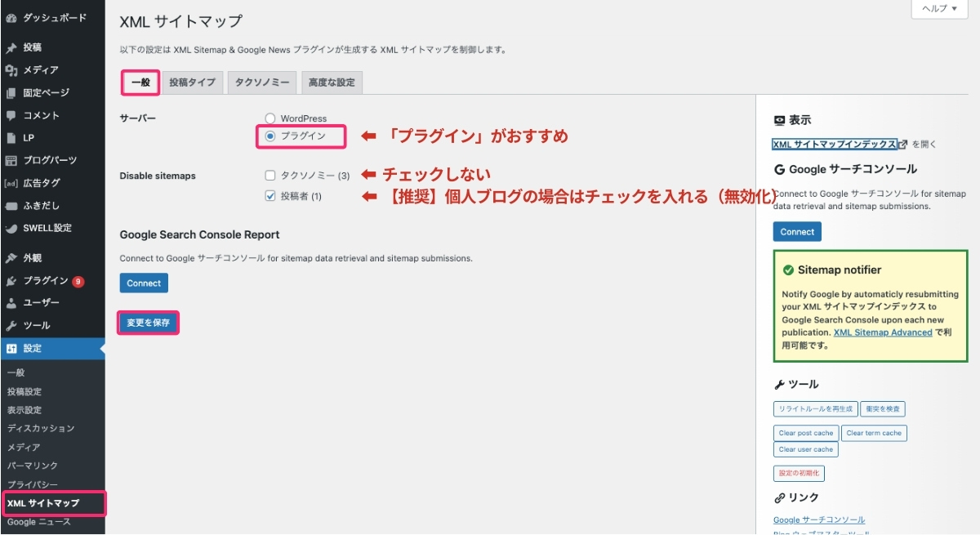Image resolution: width=980 pixels, height=535 pixels.
Task: Switch to the 高度な設定 tab
Action: pos(331,82)
